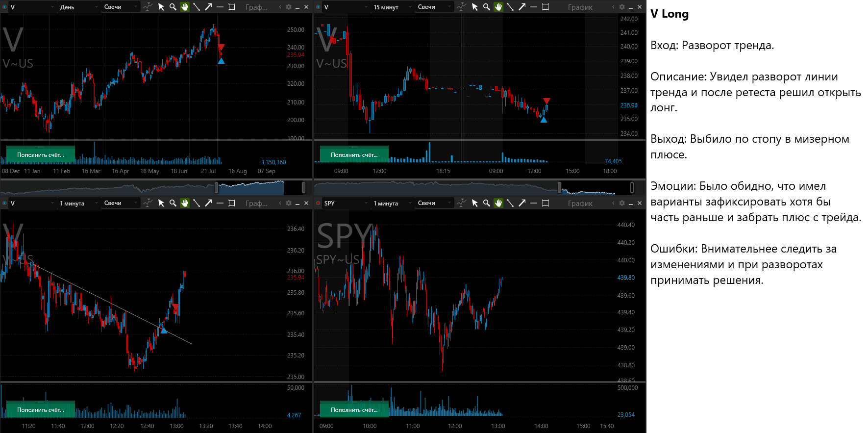
Task: Select the cursor tool in the V 15-minute chart
Action: (x=475, y=7)
